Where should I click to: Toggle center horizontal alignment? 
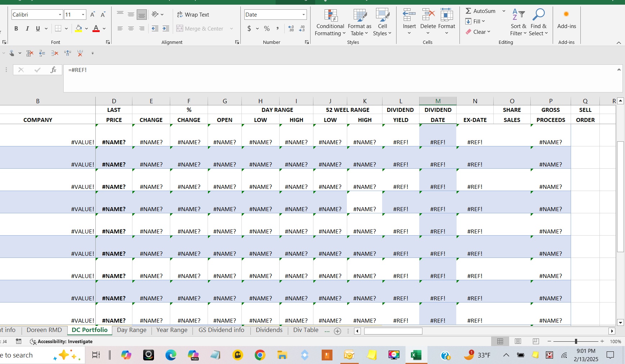pyautogui.click(x=131, y=29)
